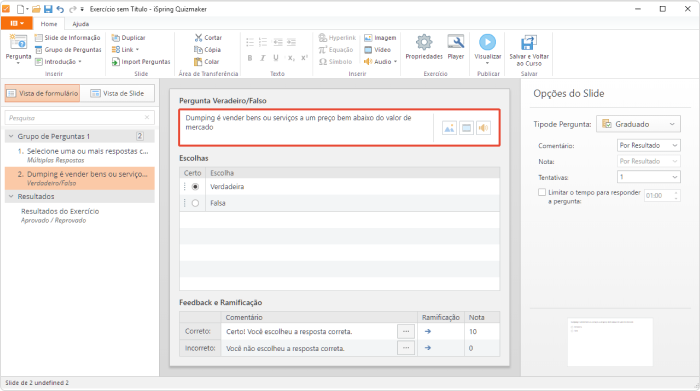Add image to question text
Image resolution: width=700 pixels, height=391 pixels.
[x=449, y=128]
